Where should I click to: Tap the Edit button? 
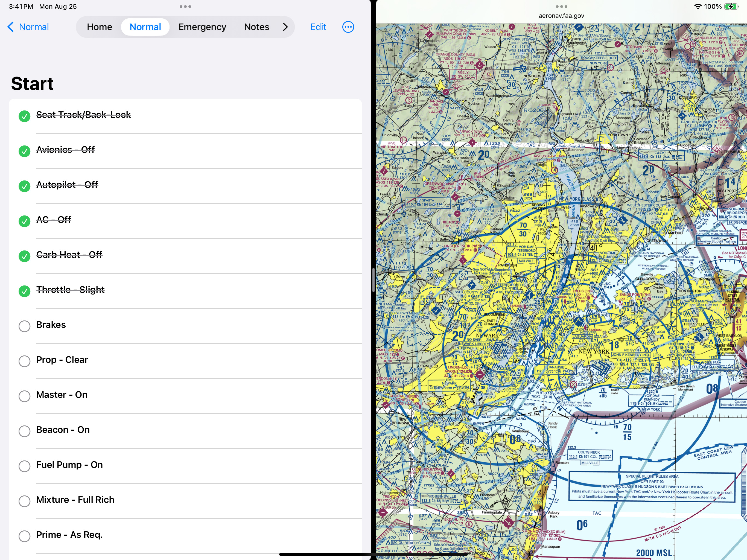(318, 27)
